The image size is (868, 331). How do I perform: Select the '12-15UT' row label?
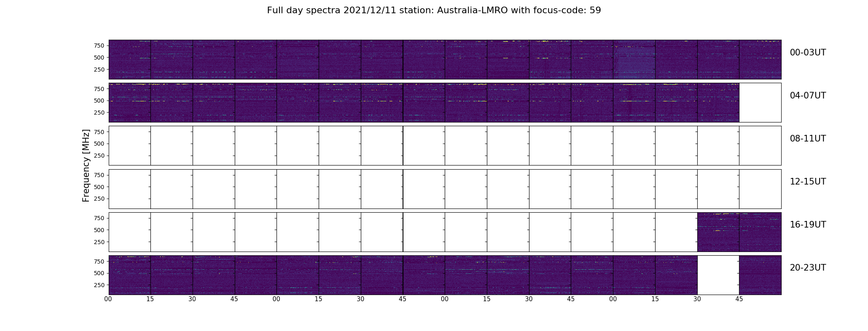808,182
